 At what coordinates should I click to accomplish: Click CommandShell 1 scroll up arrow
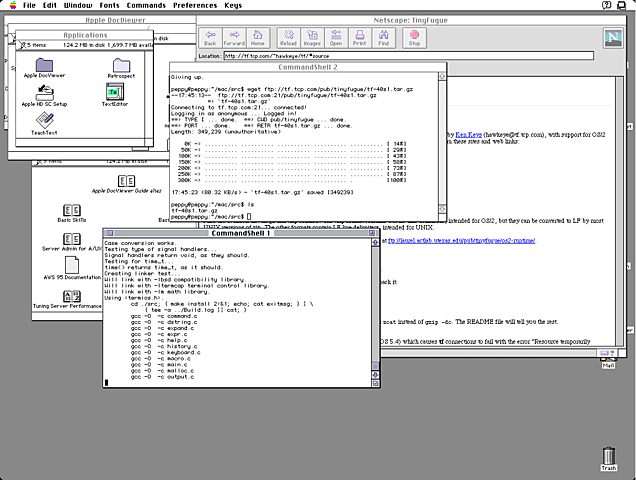(x=375, y=242)
